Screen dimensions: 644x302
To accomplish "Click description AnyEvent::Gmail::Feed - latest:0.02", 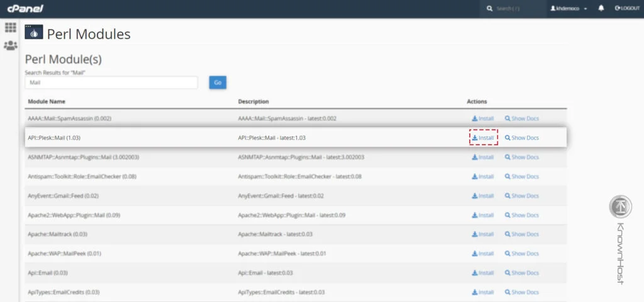I will coord(281,196).
